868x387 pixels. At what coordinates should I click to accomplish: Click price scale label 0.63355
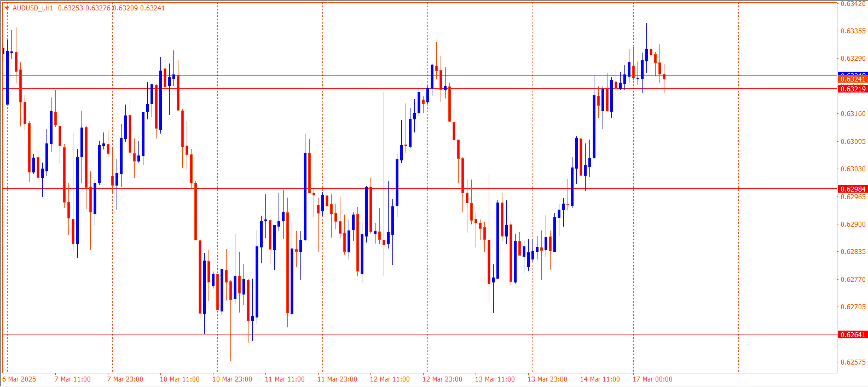(x=853, y=31)
